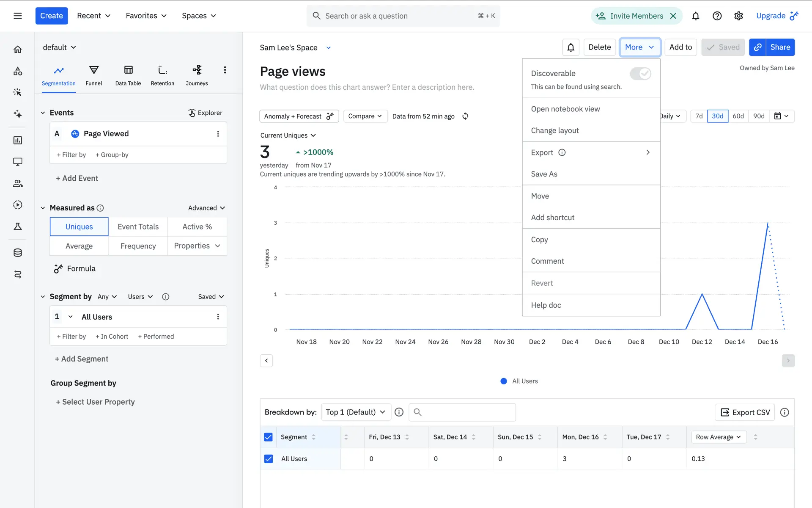812x508 pixels.
Task: Refresh chart data with reload icon
Action: (x=465, y=116)
